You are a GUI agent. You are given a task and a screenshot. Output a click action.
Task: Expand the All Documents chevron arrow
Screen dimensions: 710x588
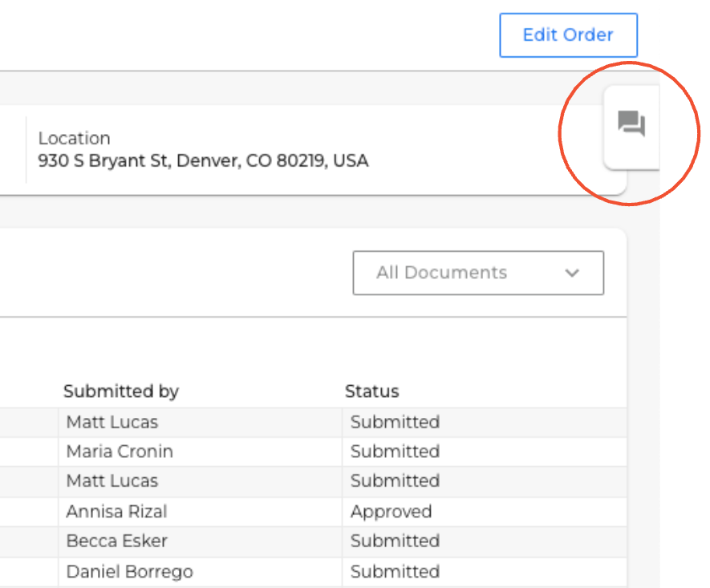coord(572,273)
